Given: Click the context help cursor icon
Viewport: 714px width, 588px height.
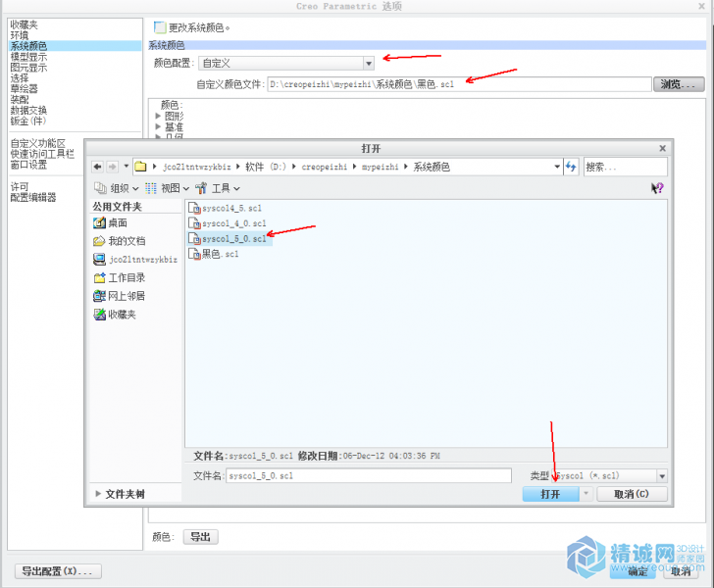Looking at the screenshot, I should tap(657, 188).
